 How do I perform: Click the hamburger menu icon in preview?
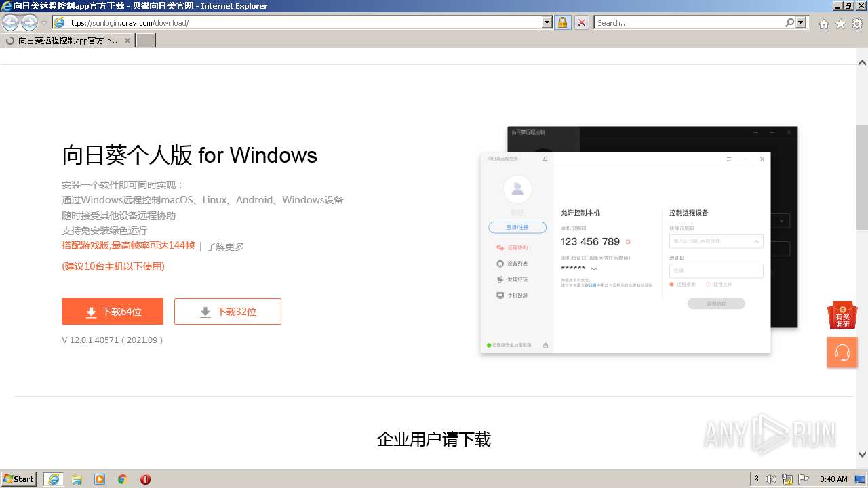click(729, 159)
